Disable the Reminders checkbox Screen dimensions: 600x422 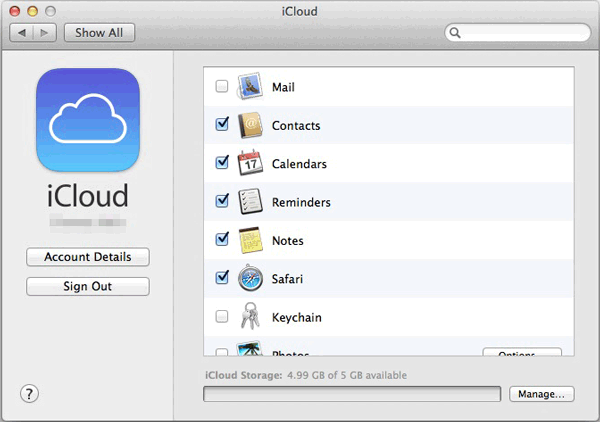[222, 200]
